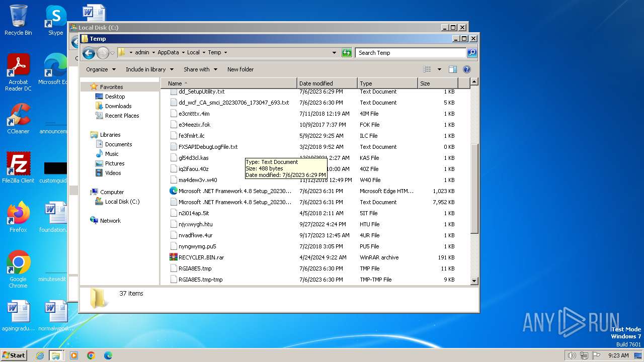Click the Action Center flag tray icon
The image size is (644, 362).
coord(596,355)
